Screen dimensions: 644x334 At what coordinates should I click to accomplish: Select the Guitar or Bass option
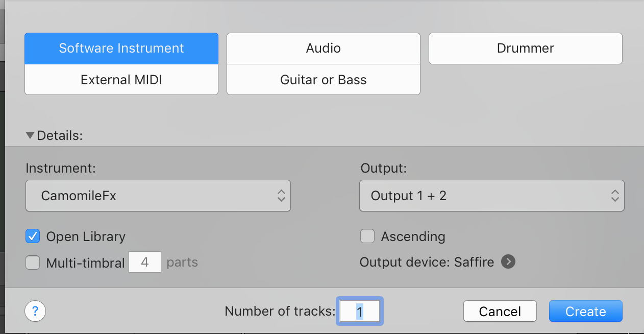323,80
